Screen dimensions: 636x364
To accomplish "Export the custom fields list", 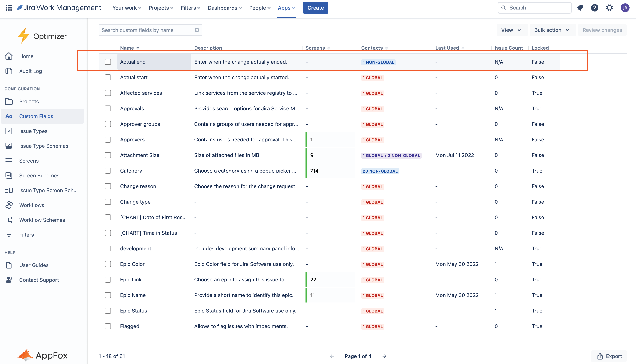I will tap(609, 356).
